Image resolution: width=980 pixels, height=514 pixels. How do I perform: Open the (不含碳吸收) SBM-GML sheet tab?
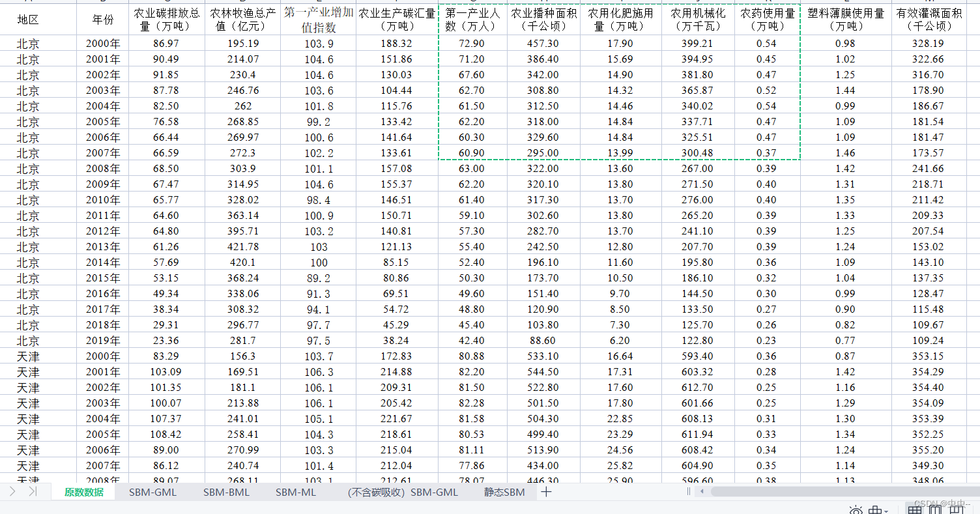click(403, 492)
